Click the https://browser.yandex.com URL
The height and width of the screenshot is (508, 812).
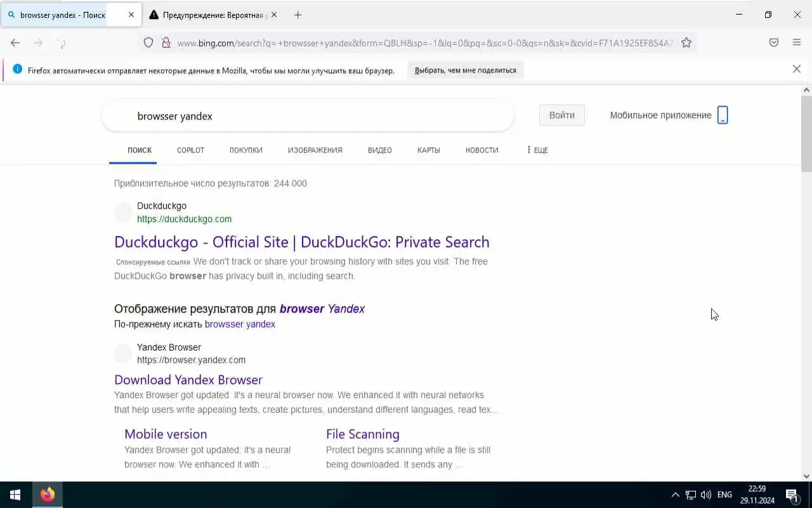click(x=192, y=360)
